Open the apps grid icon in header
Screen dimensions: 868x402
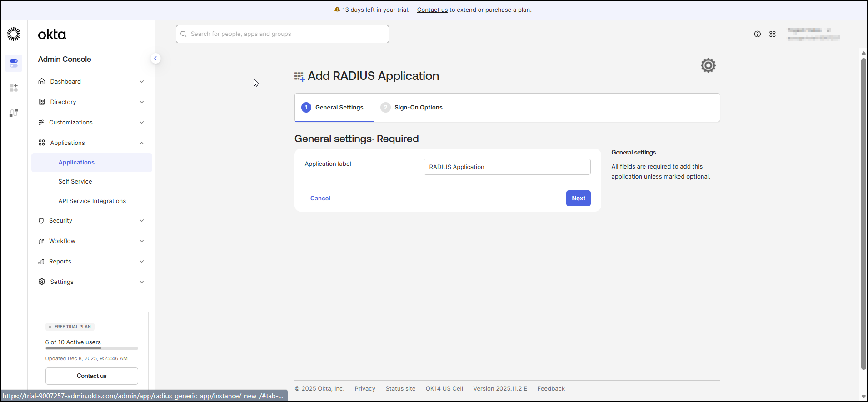772,34
